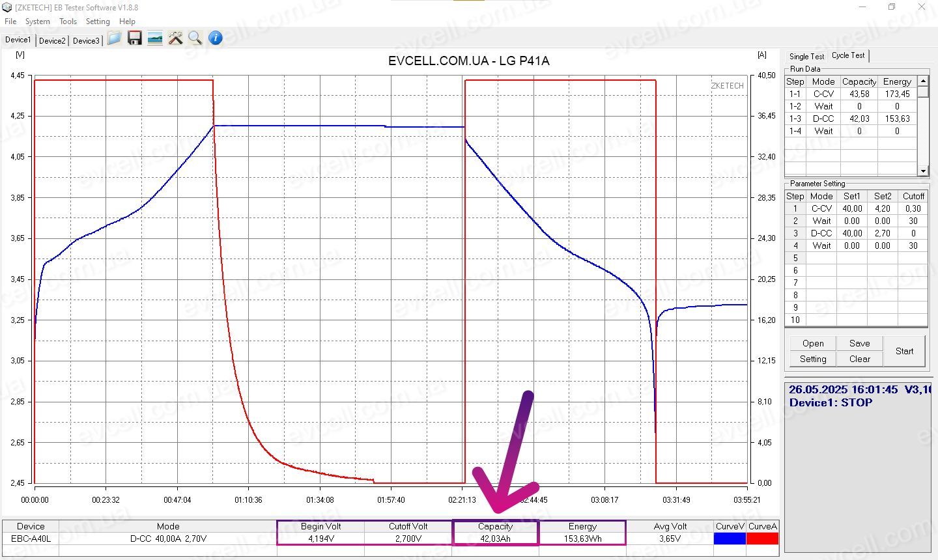
Task: Open the Help menu
Action: coord(127,21)
